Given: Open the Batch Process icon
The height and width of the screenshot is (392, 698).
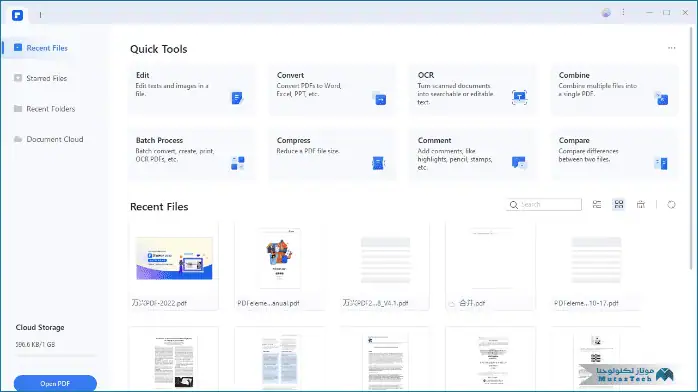Looking at the screenshot, I should click(x=237, y=163).
